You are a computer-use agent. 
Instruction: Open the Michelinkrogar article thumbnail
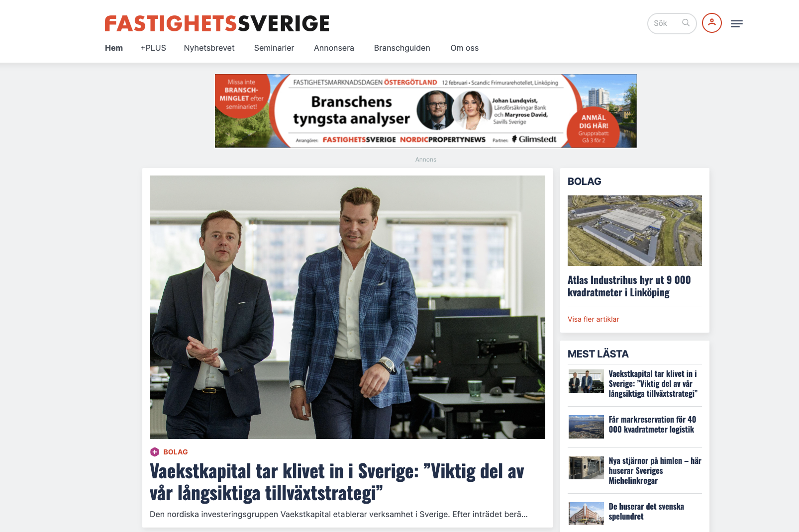coord(586,468)
